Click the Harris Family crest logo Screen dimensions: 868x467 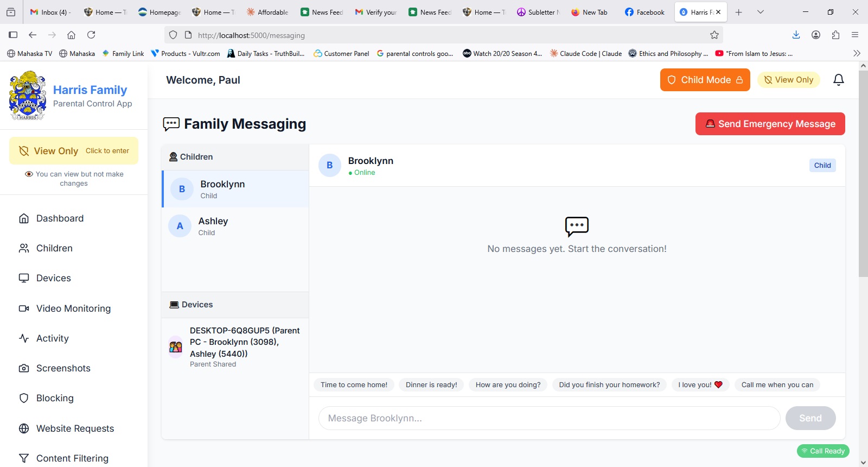[x=28, y=96]
